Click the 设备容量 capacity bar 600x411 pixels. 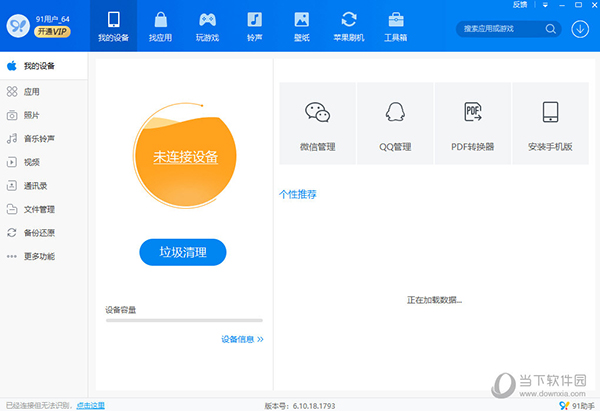[184, 320]
